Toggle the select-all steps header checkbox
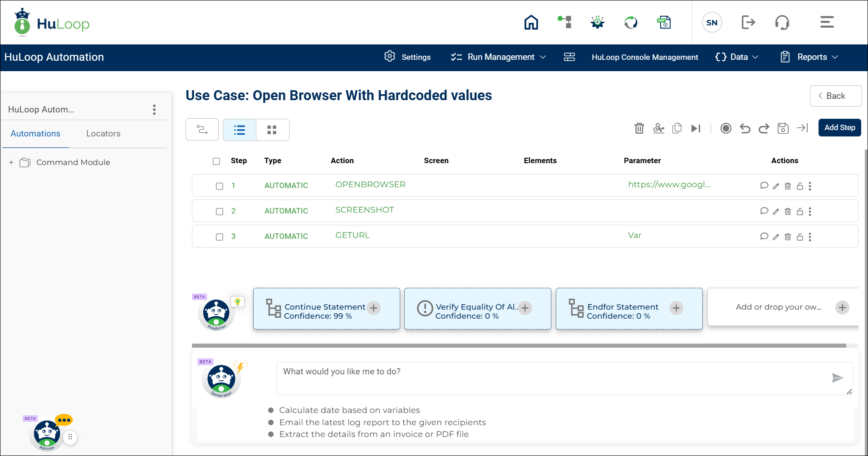This screenshot has height=456, width=868. (216, 161)
